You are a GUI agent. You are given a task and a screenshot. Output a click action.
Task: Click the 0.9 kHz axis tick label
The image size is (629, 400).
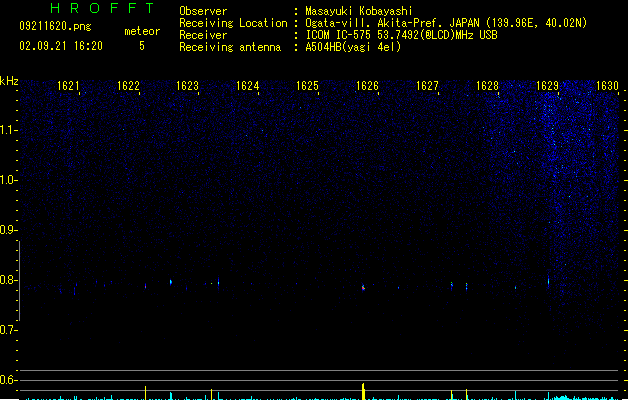tap(8, 230)
